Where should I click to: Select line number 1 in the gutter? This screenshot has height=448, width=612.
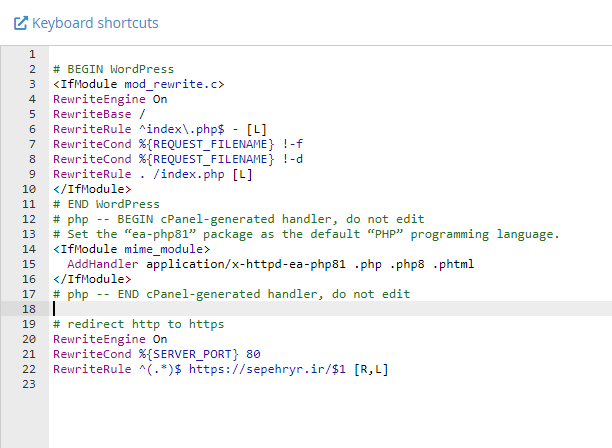point(32,54)
